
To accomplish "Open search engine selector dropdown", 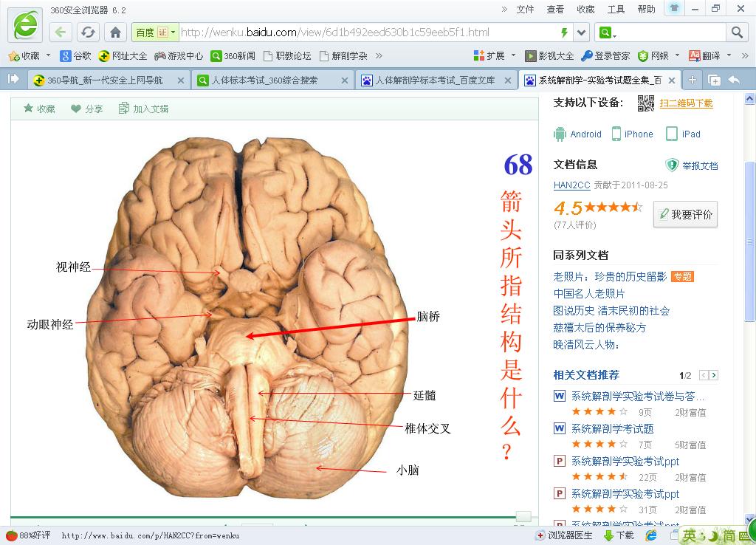I will tap(607, 32).
